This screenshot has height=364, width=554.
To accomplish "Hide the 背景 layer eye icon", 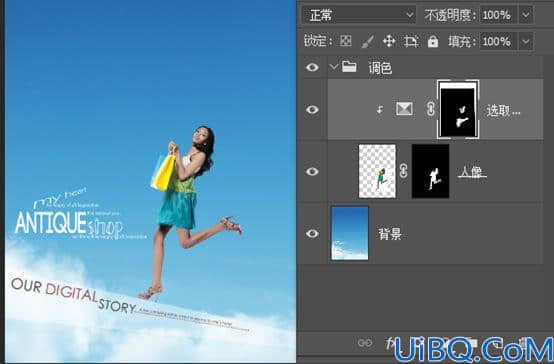I will click(x=312, y=234).
